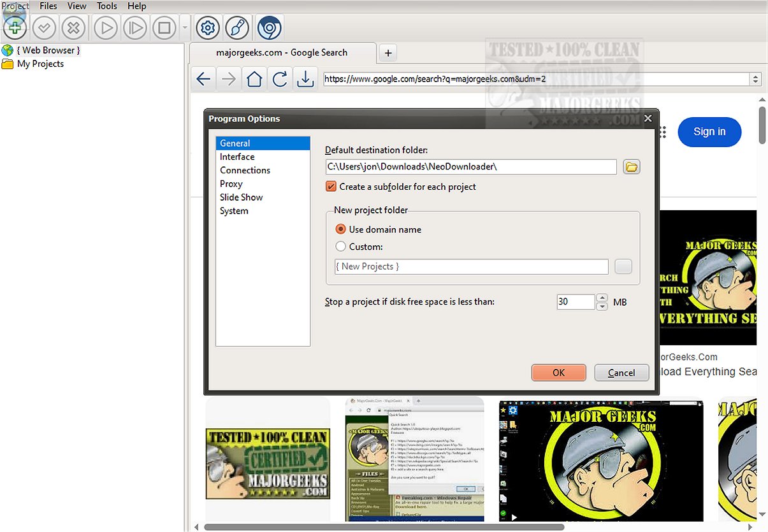Choose Custom radio button
Viewport: 768px width, 532px height.
click(340, 247)
